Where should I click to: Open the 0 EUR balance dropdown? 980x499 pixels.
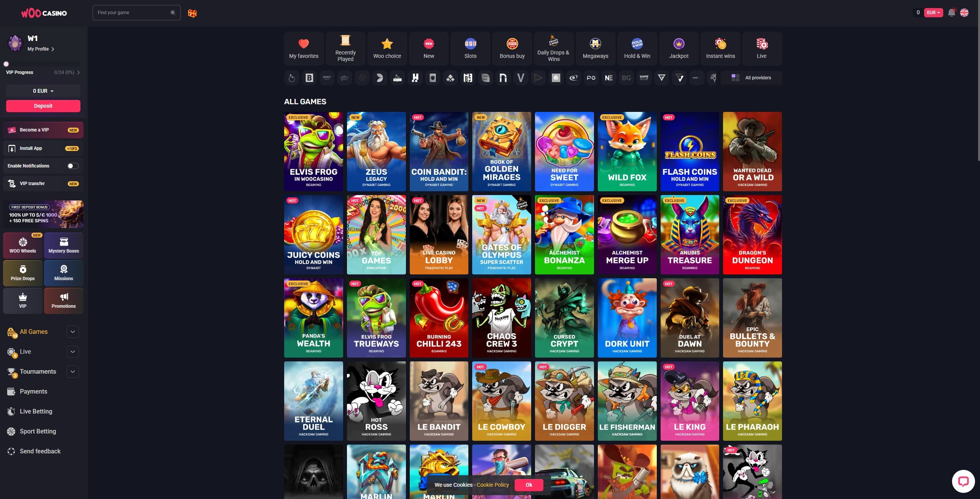point(43,91)
